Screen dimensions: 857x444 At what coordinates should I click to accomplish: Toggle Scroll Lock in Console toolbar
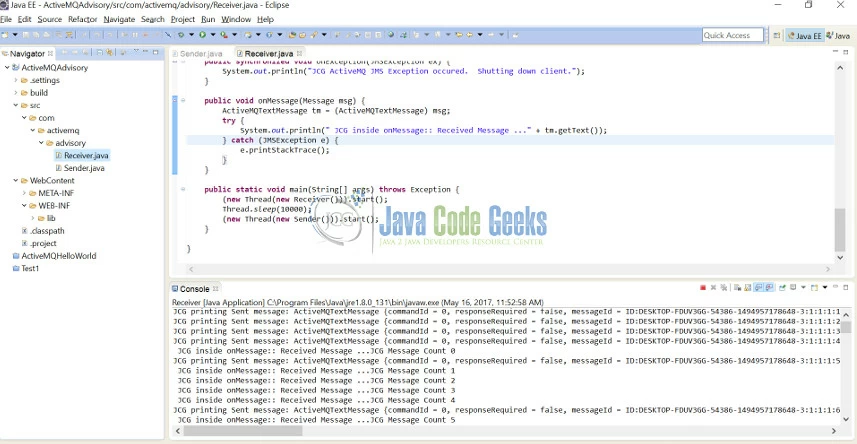point(748,288)
